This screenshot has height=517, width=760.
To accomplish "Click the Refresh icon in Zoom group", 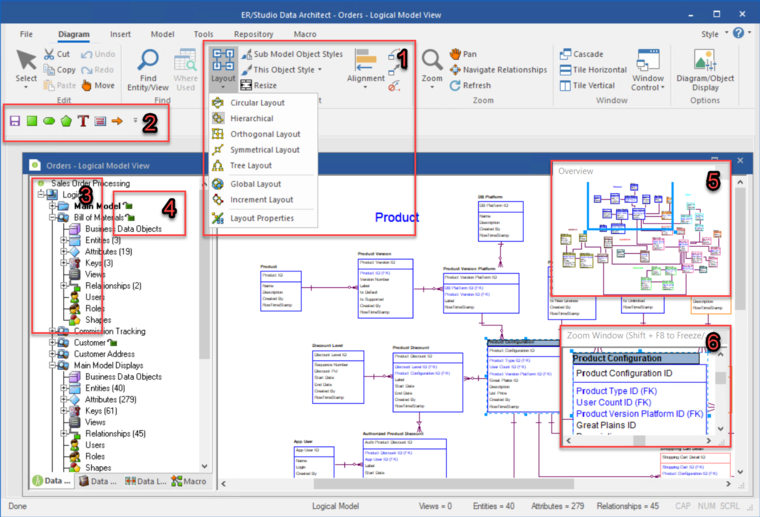I will click(x=456, y=86).
